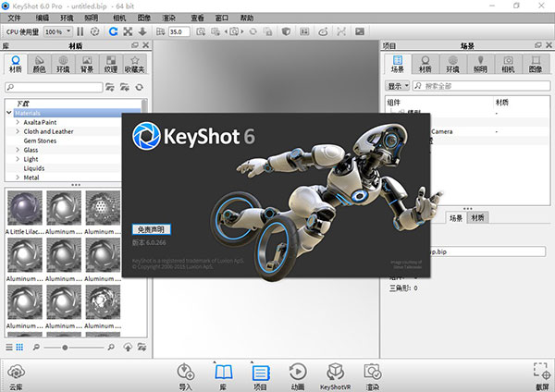Image resolution: width=555 pixels, height=392 pixels.
Task: Collapse the Materials tree node
Action: click(x=9, y=113)
